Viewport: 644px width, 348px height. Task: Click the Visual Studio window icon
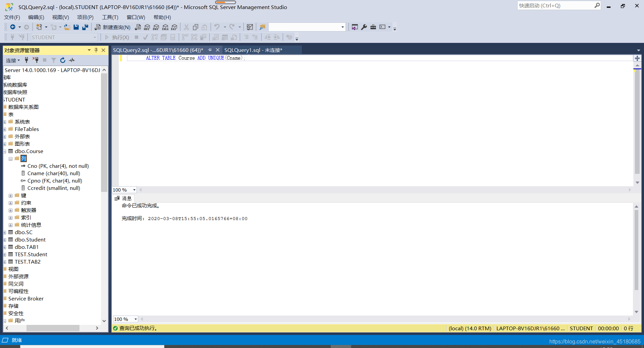click(x=355, y=27)
